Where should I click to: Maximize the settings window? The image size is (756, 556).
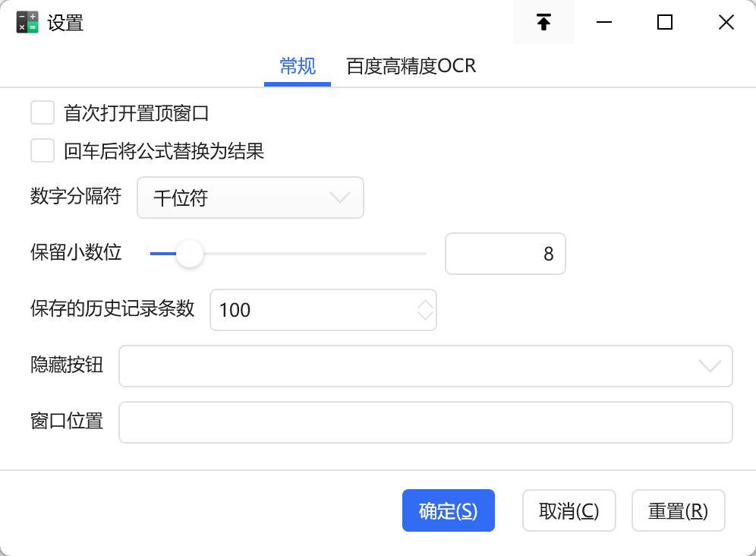pos(665,23)
